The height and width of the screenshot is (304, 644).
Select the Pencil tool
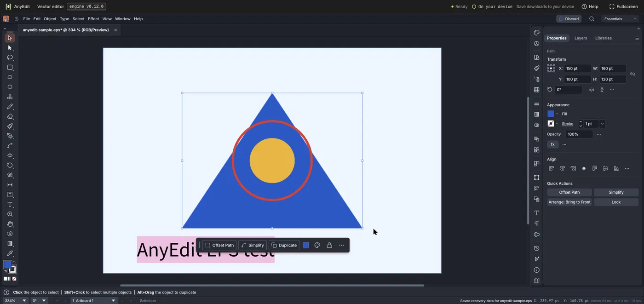click(x=10, y=107)
